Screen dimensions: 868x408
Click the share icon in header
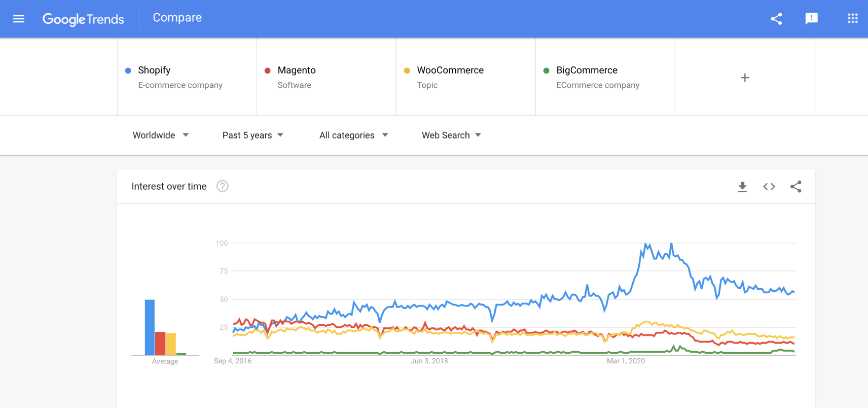coord(776,19)
